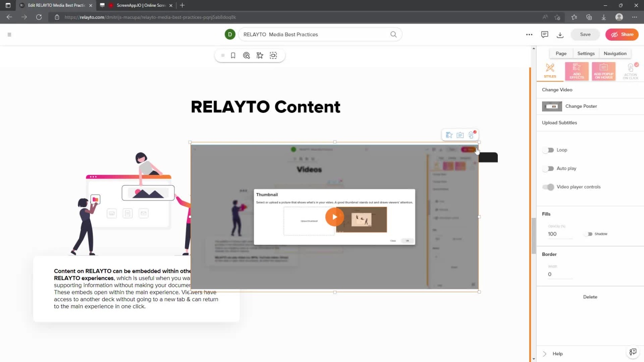
Task: Click the Opacity value field
Action: pos(560,234)
